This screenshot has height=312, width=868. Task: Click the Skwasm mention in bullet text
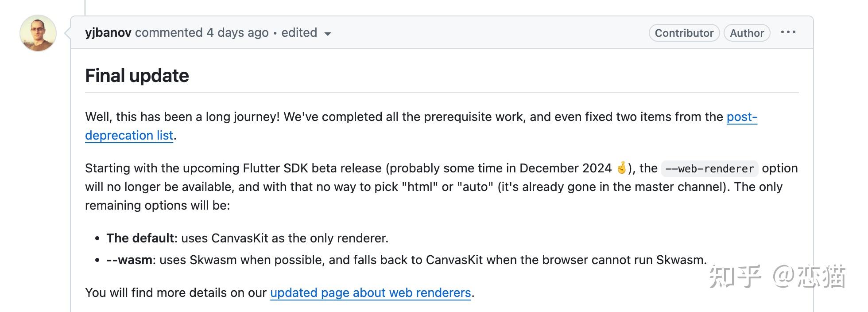point(215,260)
